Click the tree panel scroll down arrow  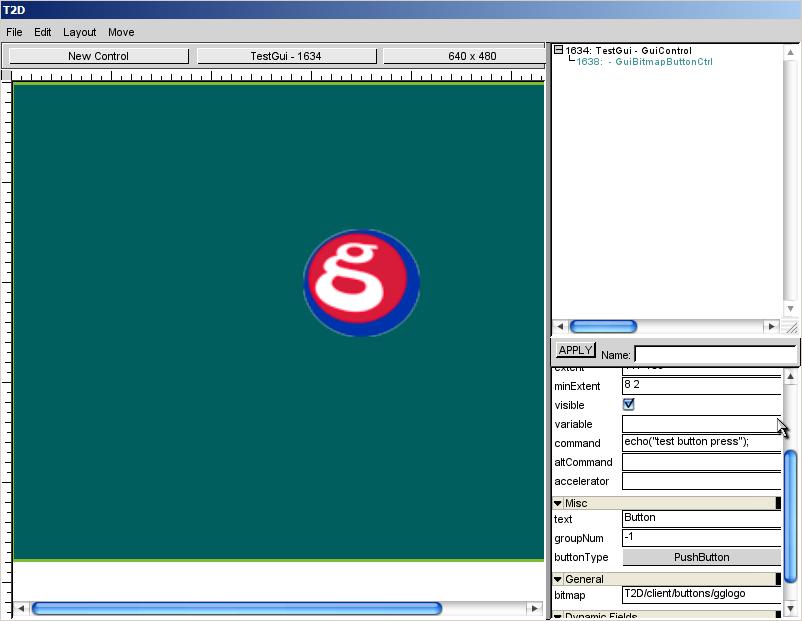click(x=790, y=308)
